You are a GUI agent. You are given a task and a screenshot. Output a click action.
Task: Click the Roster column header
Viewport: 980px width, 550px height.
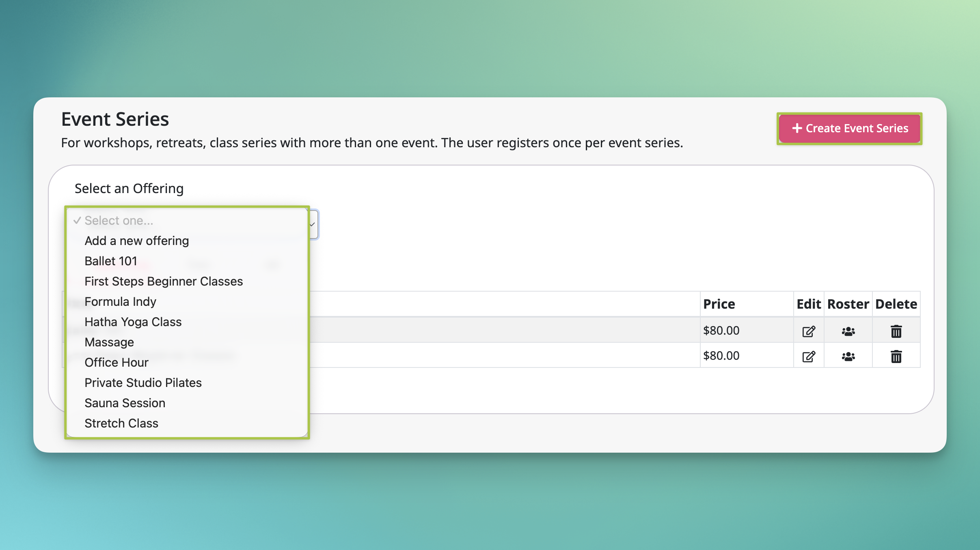[848, 304]
